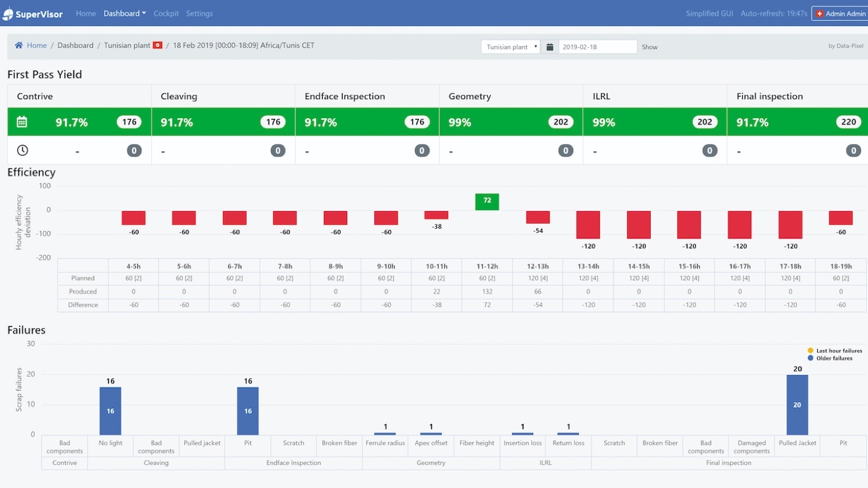Image resolution: width=868 pixels, height=488 pixels.
Task: Click the date input field 2019-02-18
Action: 597,47
